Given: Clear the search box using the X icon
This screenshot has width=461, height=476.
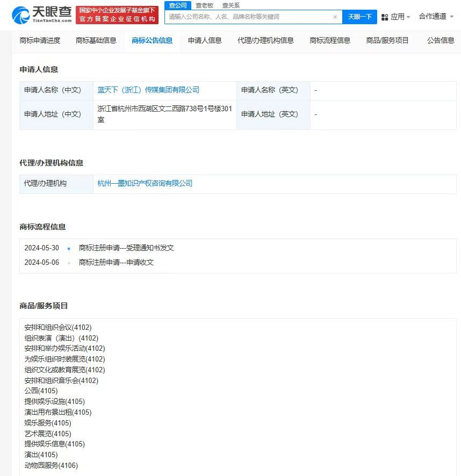Looking at the screenshot, I should (336, 17).
